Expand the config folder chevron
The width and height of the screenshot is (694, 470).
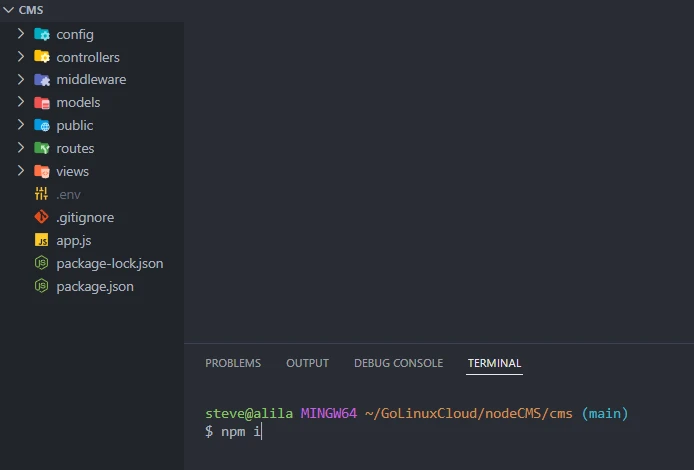[21, 34]
